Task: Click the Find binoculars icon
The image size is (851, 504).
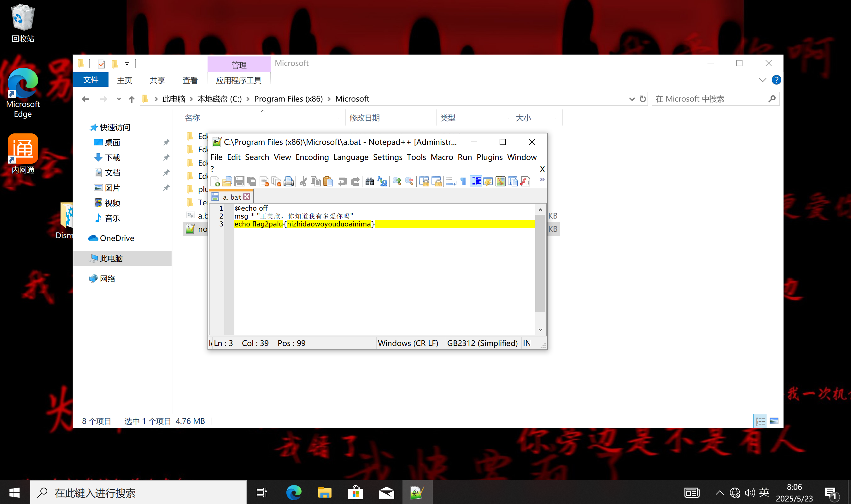Action: click(369, 181)
